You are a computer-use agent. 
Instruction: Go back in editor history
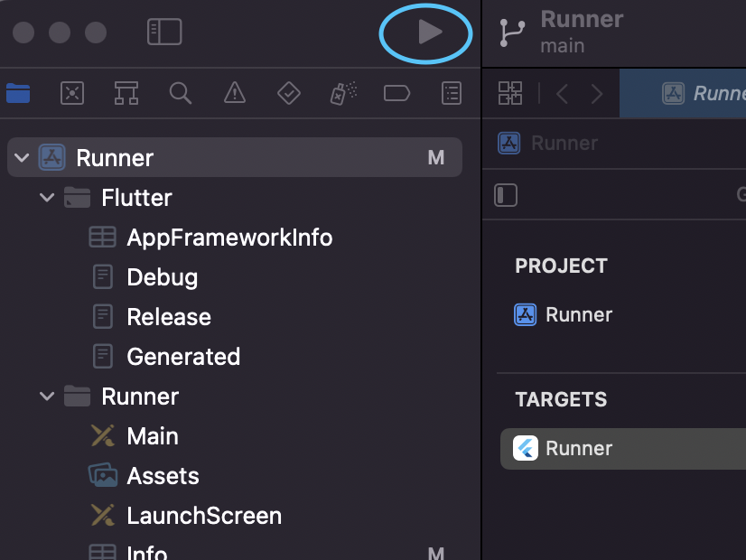point(563,93)
